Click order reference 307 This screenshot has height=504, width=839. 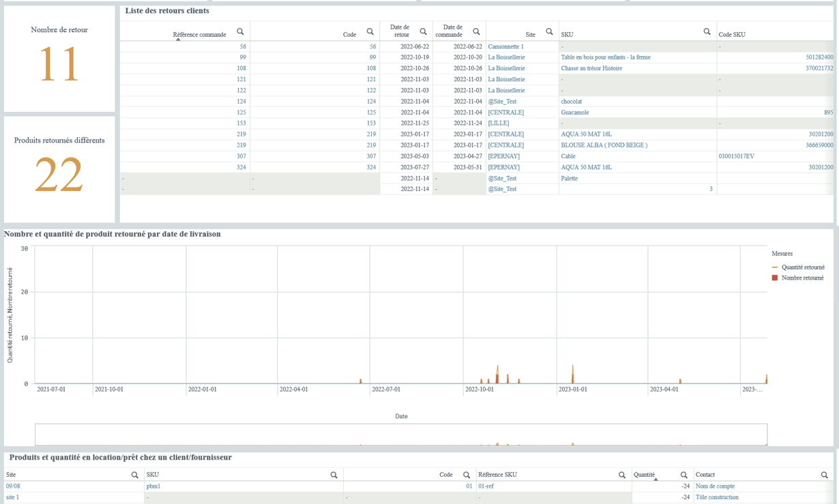[241, 156]
